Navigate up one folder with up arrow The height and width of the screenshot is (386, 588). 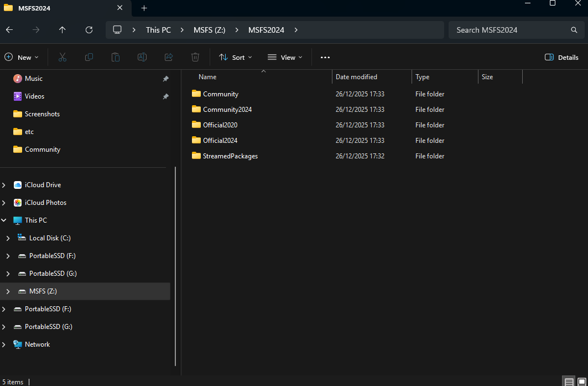[62, 30]
